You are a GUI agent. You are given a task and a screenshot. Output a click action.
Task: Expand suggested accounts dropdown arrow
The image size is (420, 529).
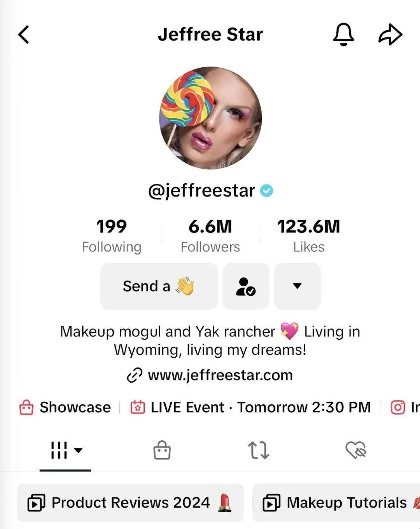(297, 286)
